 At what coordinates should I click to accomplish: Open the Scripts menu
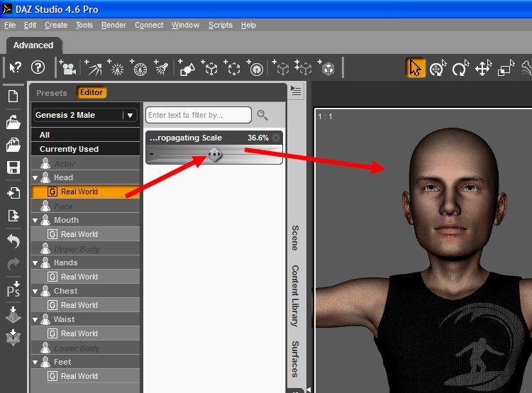pos(220,25)
